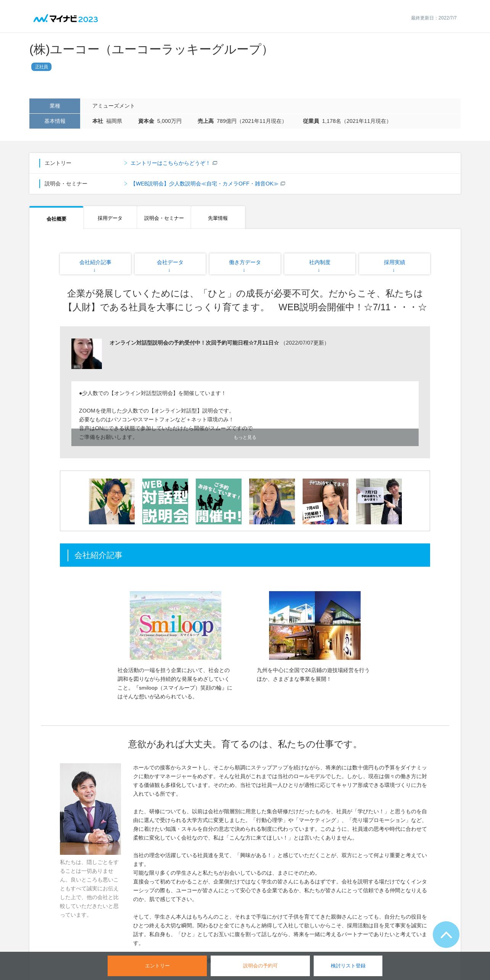Jump to the 社内制度 section

[x=320, y=264]
